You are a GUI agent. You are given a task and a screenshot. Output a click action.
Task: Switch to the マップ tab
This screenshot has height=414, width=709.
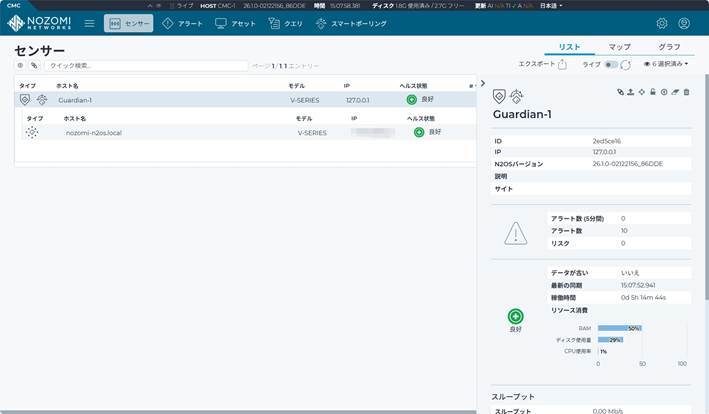point(619,47)
